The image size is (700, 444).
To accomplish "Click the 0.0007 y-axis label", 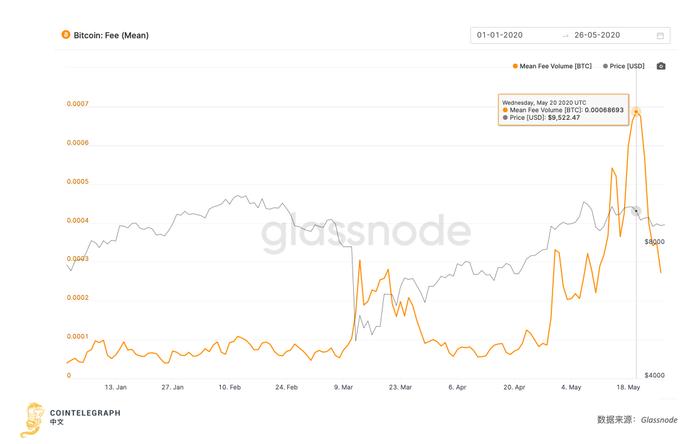I will coord(77,104).
